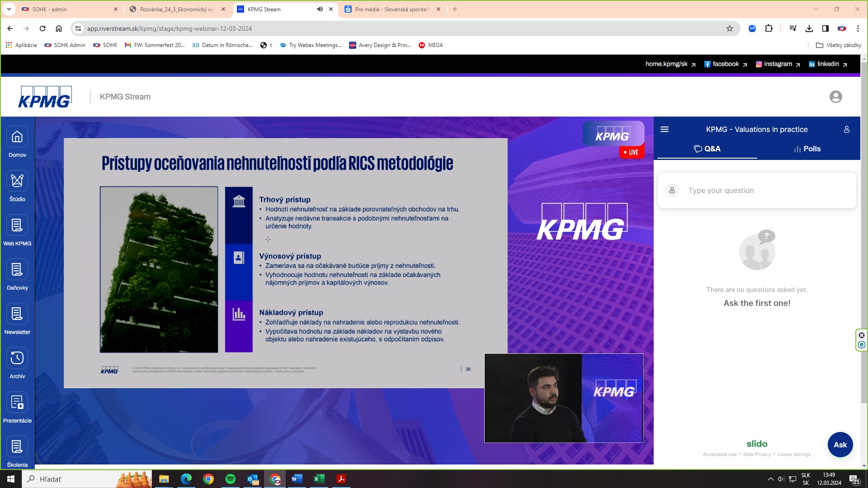Open the Slido hamburger menu
The width and height of the screenshot is (868, 488).
pyautogui.click(x=665, y=130)
